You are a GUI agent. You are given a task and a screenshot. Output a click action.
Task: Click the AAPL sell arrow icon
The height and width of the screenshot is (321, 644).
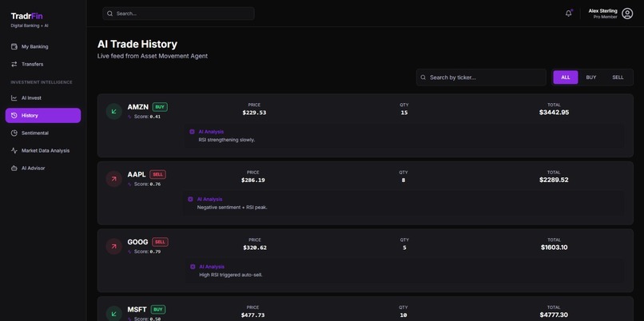coord(113,179)
